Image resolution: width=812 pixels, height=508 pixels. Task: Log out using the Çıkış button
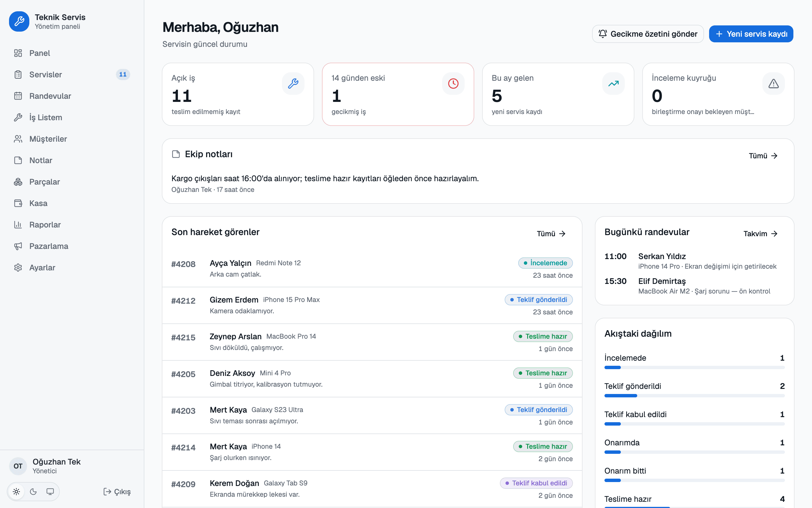(x=117, y=492)
